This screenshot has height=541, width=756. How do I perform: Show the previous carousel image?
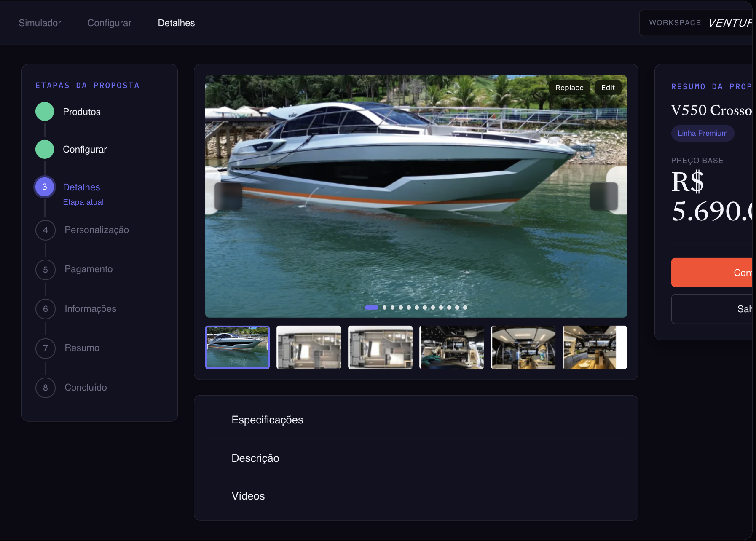(228, 196)
